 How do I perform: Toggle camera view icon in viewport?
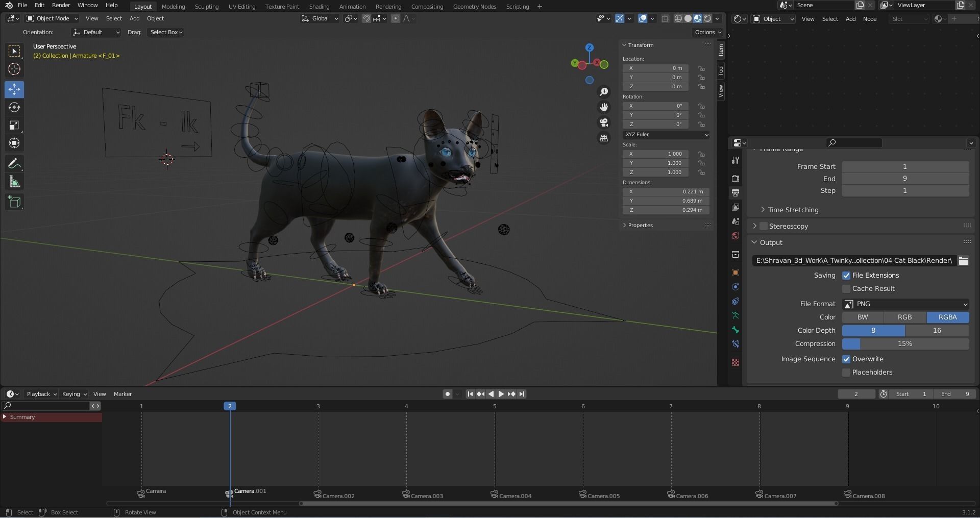[604, 122]
